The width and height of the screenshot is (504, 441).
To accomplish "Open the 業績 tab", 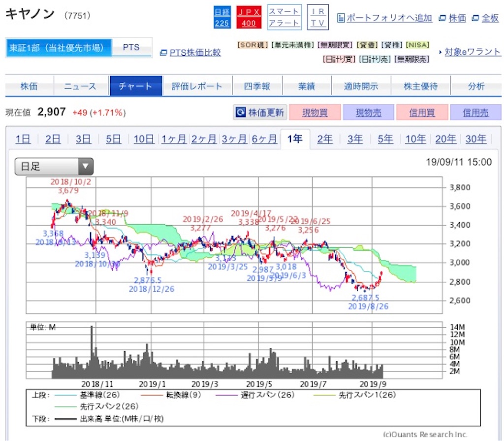I will (306, 86).
